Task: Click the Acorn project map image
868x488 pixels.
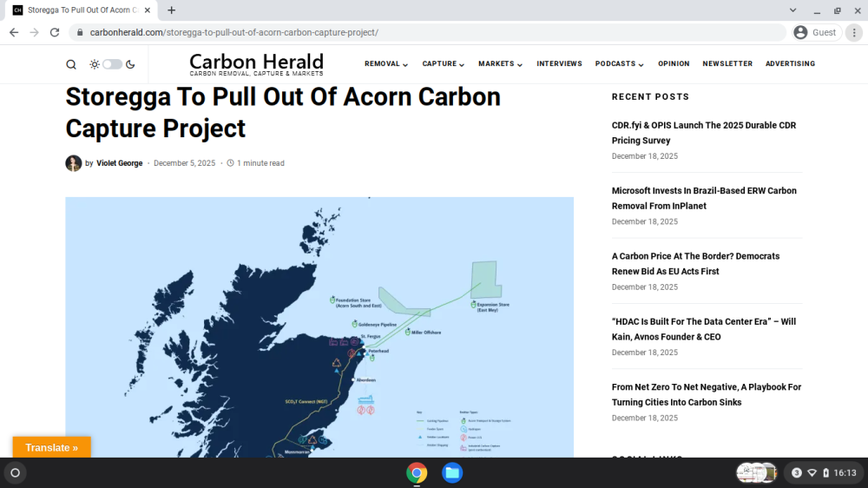Action: pyautogui.click(x=319, y=326)
